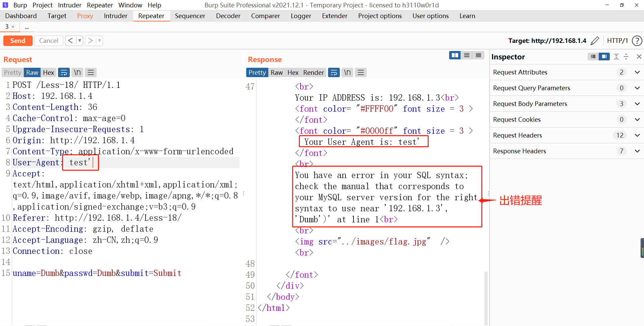The width and height of the screenshot is (644, 326).
Task: Click the pencil icon to edit the Target
Action: (595, 41)
